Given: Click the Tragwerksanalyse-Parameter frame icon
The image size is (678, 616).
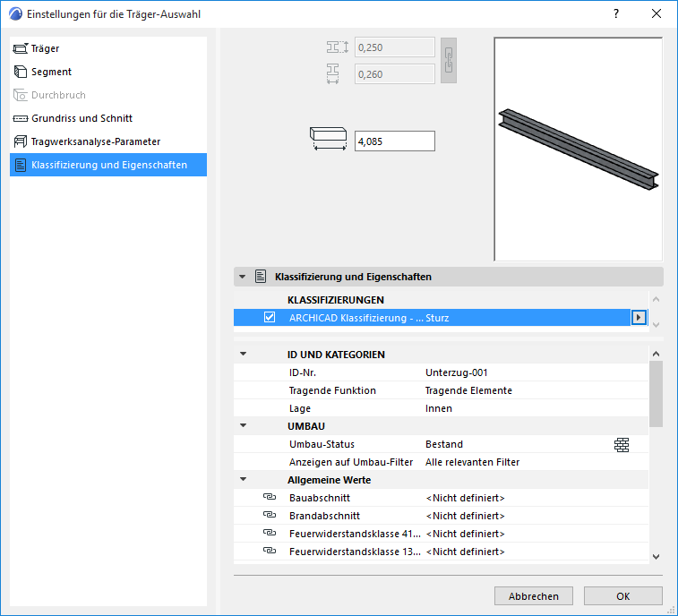Looking at the screenshot, I should point(21,141).
